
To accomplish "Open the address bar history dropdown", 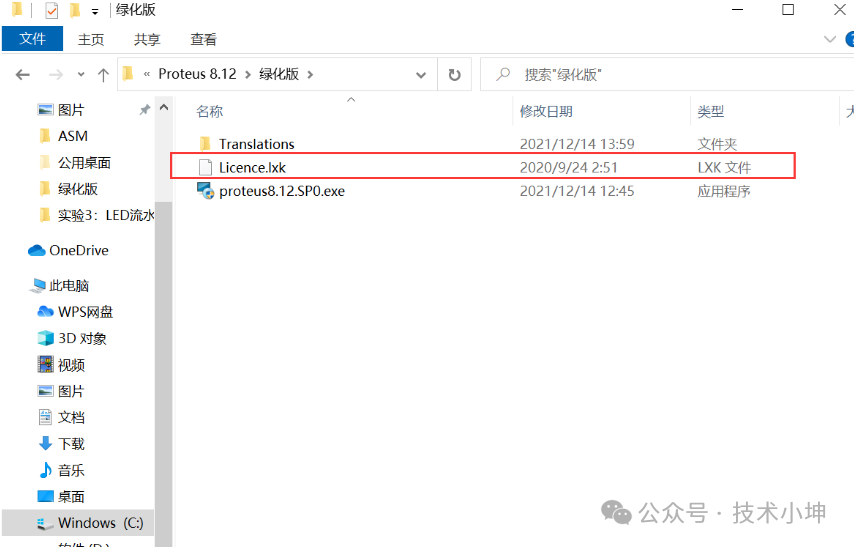I will pyautogui.click(x=421, y=75).
